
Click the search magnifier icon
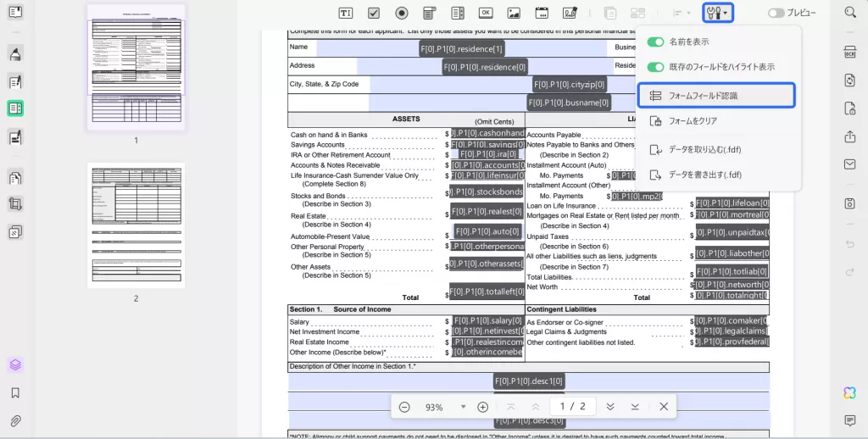coord(850,12)
